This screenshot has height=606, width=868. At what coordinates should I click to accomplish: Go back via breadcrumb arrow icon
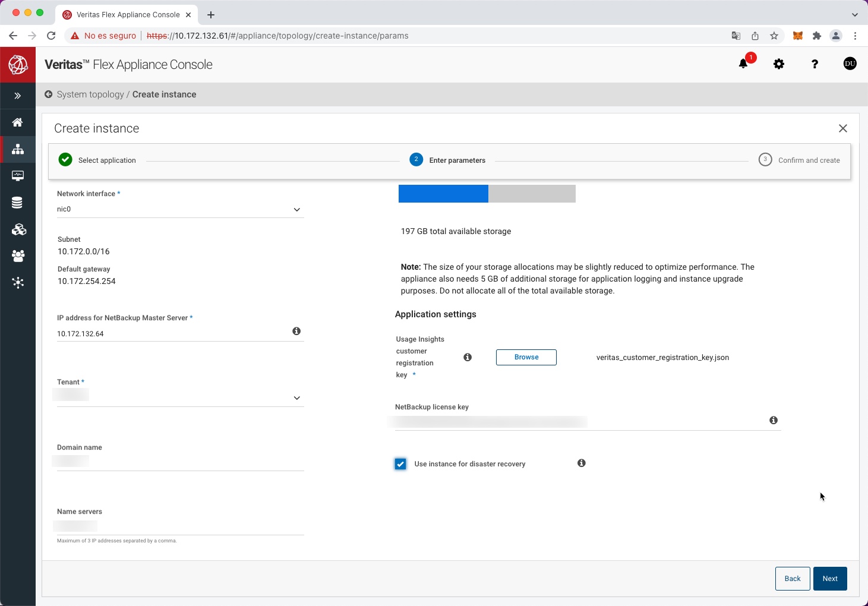49,94
